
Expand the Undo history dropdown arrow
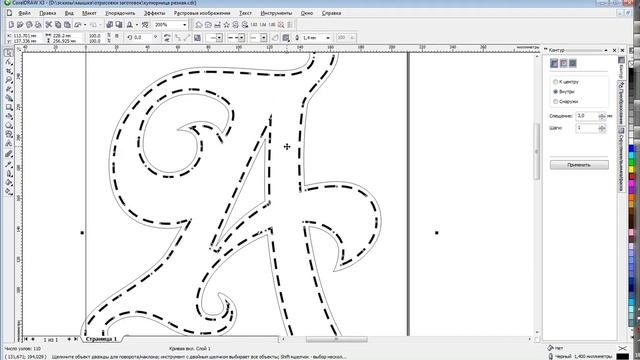click(x=85, y=25)
